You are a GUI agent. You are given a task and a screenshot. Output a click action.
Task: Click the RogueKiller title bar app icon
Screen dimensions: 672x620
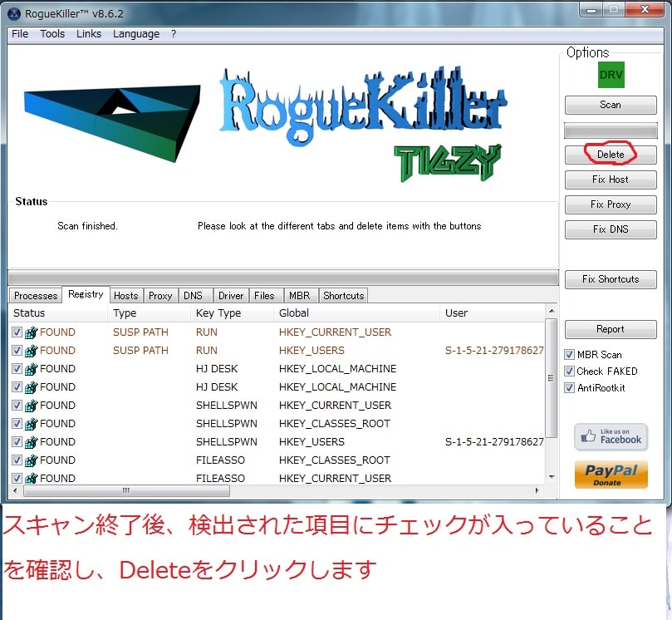pyautogui.click(x=14, y=14)
